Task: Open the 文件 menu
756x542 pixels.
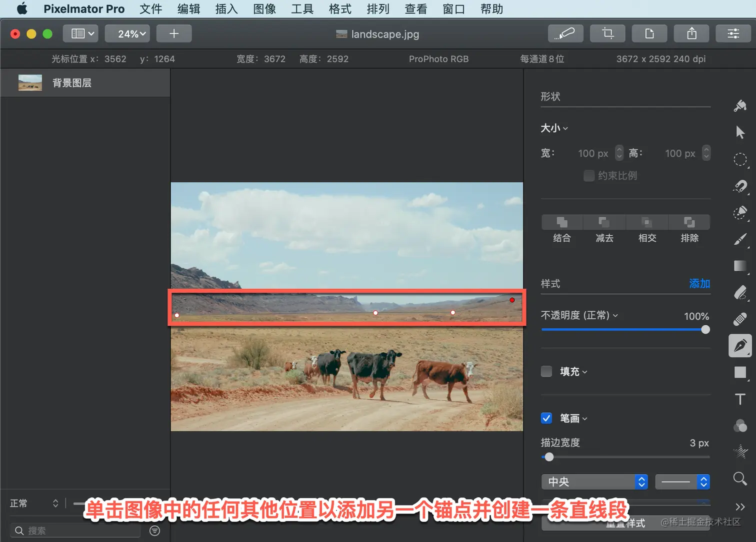Action: coord(151,9)
